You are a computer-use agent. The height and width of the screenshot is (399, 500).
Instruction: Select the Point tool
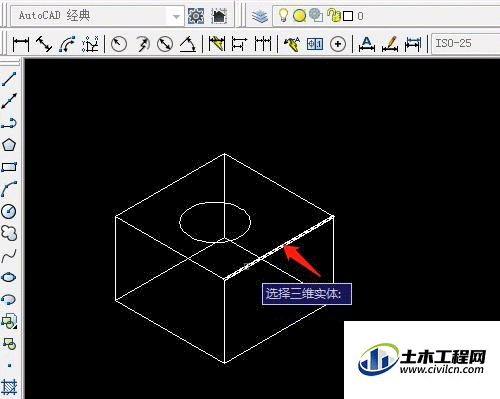[x=9, y=365]
